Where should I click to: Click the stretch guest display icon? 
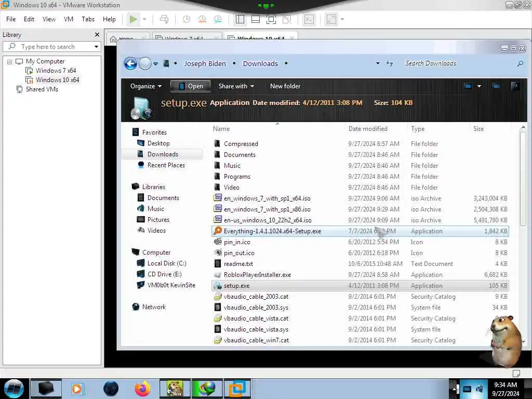point(331,19)
